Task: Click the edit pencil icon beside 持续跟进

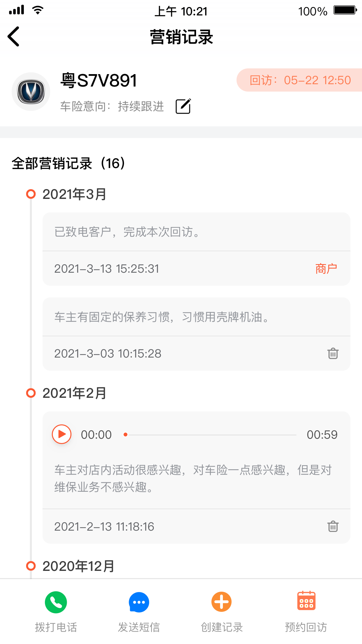Action: coord(183,106)
